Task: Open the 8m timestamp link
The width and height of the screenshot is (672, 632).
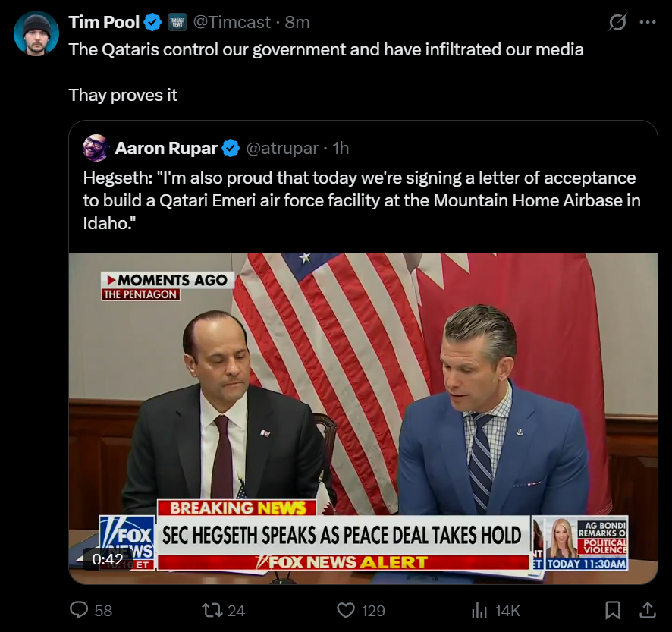Action: [x=297, y=23]
